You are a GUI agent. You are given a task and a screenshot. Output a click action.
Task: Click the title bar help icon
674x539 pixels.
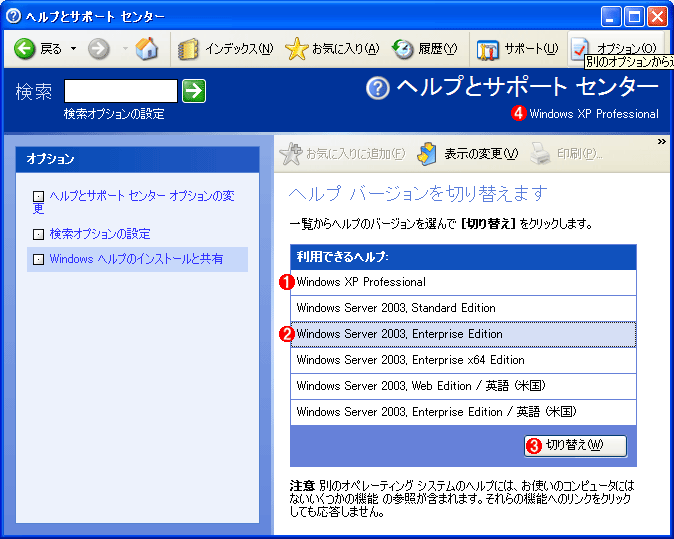tap(14, 16)
